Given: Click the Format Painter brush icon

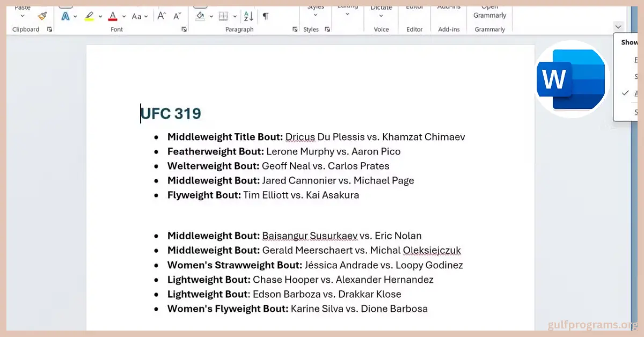Looking at the screenshot, I should click(42, 16).
